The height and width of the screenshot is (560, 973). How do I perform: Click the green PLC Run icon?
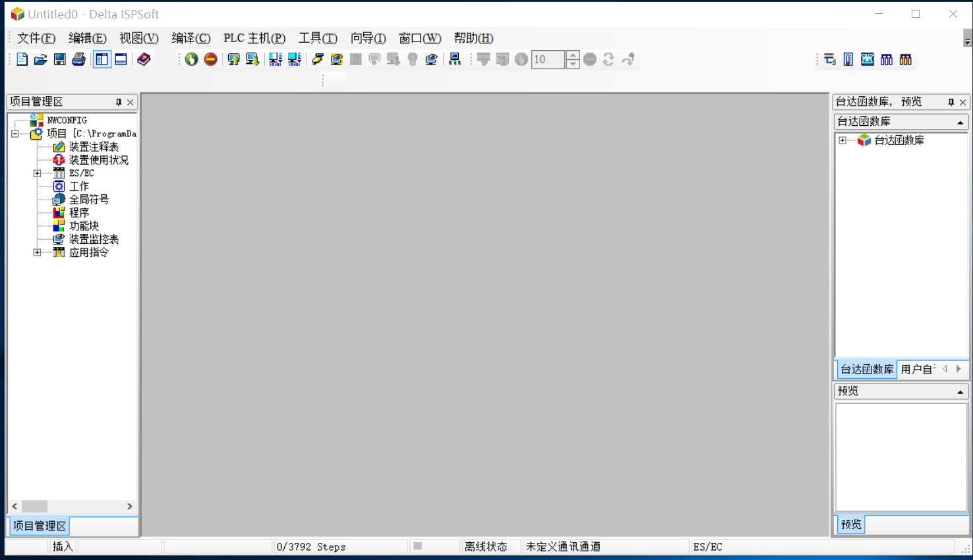[x=191, y=59]
